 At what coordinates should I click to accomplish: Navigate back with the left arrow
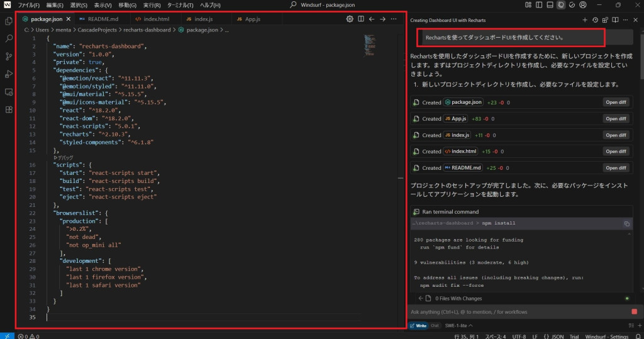tap(372, 19)
